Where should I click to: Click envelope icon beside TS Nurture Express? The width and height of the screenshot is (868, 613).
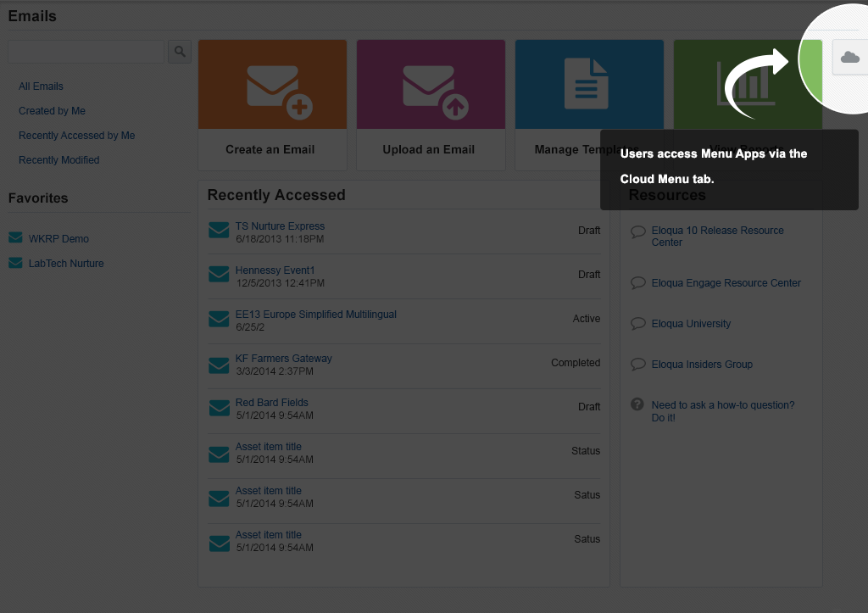tap(219, 231)
